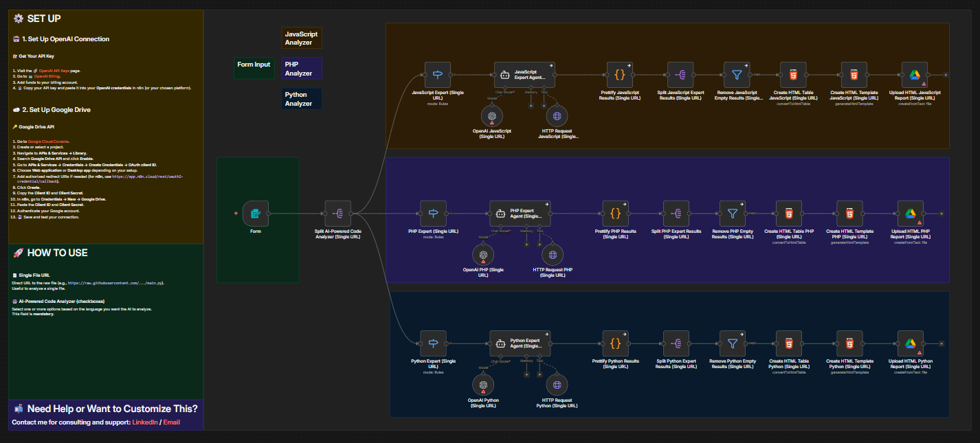
Task: Open the Remove Python Empty Results filter node
Action: coord(733,343)
